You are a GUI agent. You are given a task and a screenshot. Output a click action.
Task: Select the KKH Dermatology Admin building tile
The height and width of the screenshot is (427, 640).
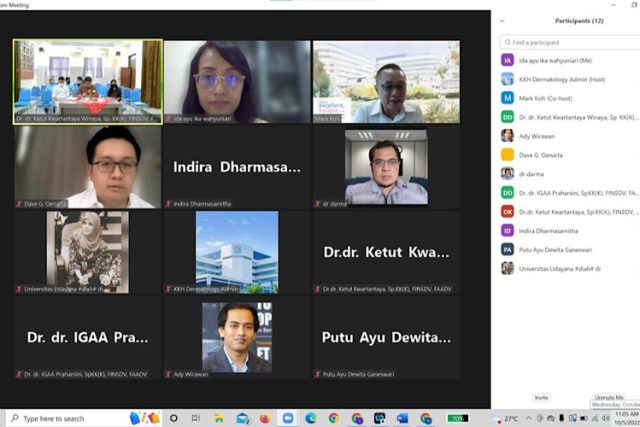pos(237,252)
